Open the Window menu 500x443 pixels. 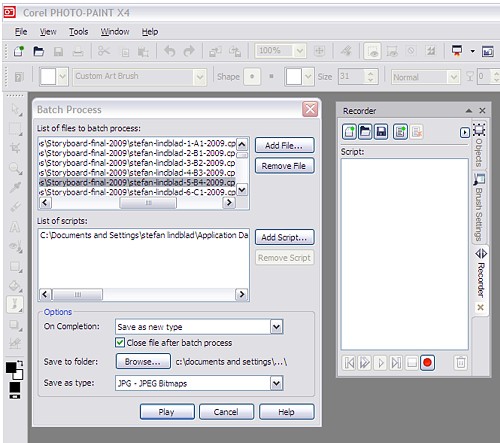pos(115,32)
